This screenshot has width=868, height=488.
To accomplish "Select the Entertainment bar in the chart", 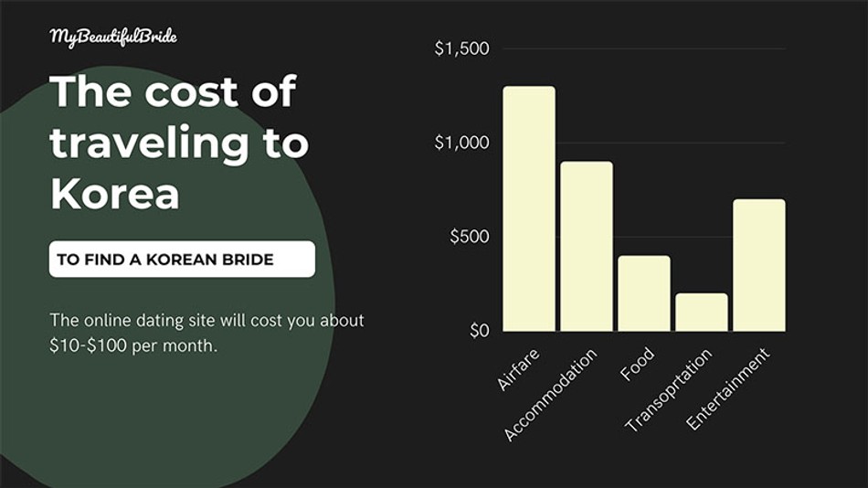I will pyautogui.click(x=759, y=265).
